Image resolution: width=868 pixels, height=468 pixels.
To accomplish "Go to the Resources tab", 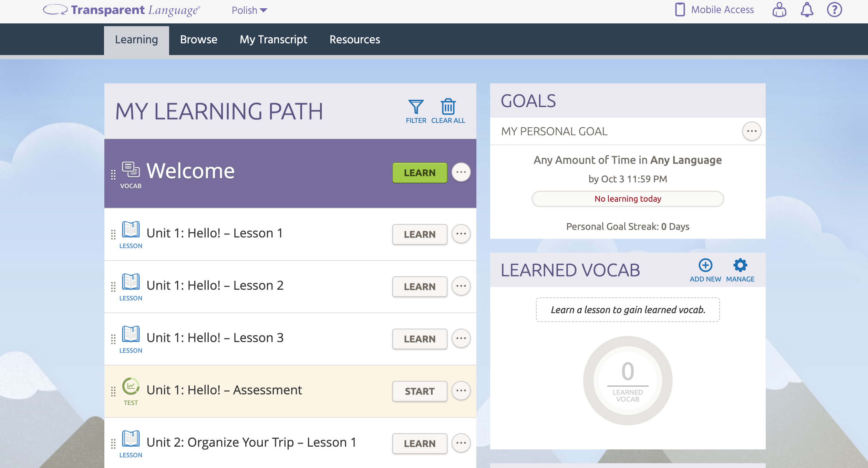I will point(354,40).
